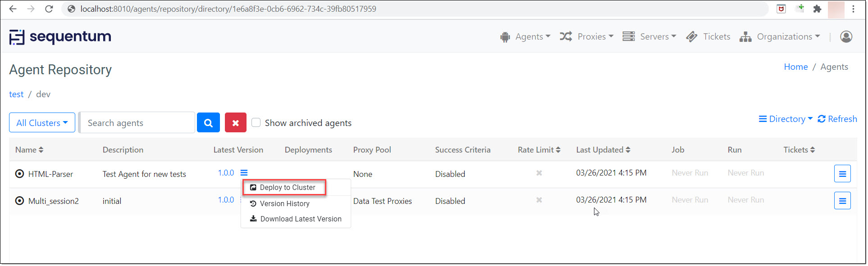Screen dimensions: 868x266
Task: Click the red shield extension icon
Action: [781, 9]
